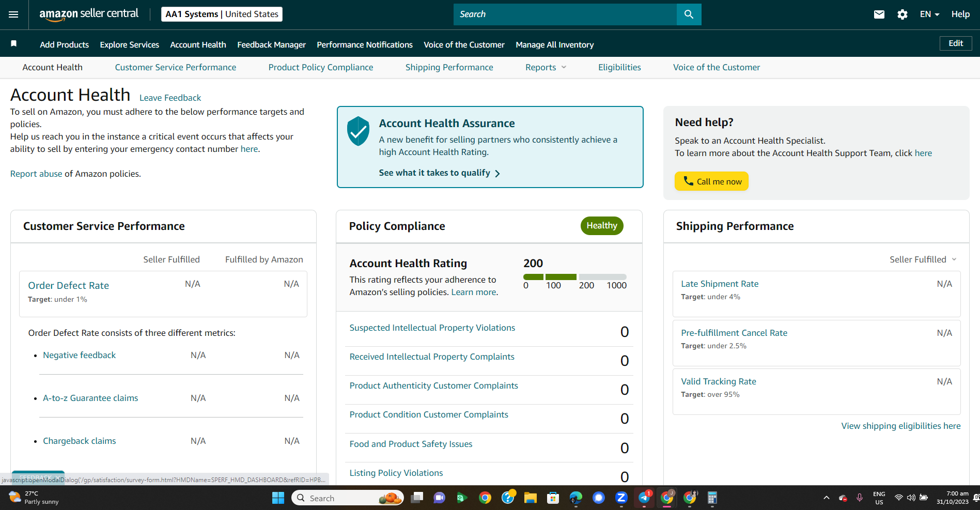The height and width of the screenshot is (510, 980).
Task: Click the Account Health Assurance shield icon
Action: point(358,131)
